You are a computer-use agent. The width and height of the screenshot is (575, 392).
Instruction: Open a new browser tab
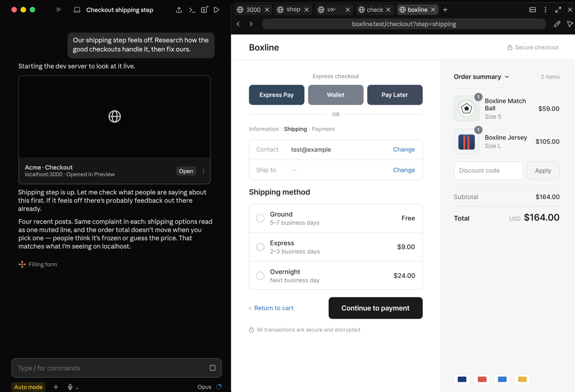point(445,10)
